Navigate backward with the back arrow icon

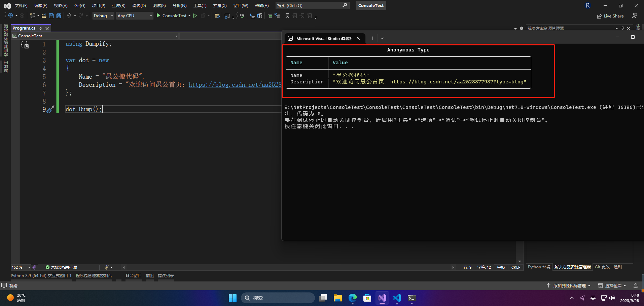point(11,15)
